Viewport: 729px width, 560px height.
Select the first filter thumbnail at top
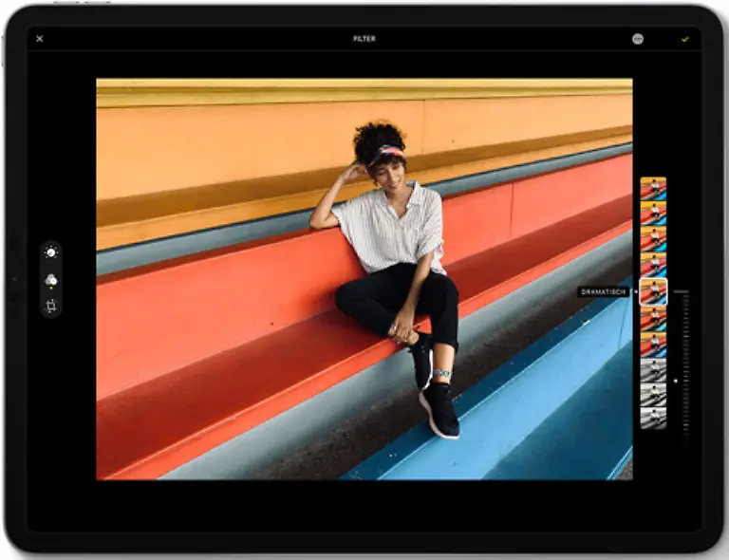[x=653, y=188]
